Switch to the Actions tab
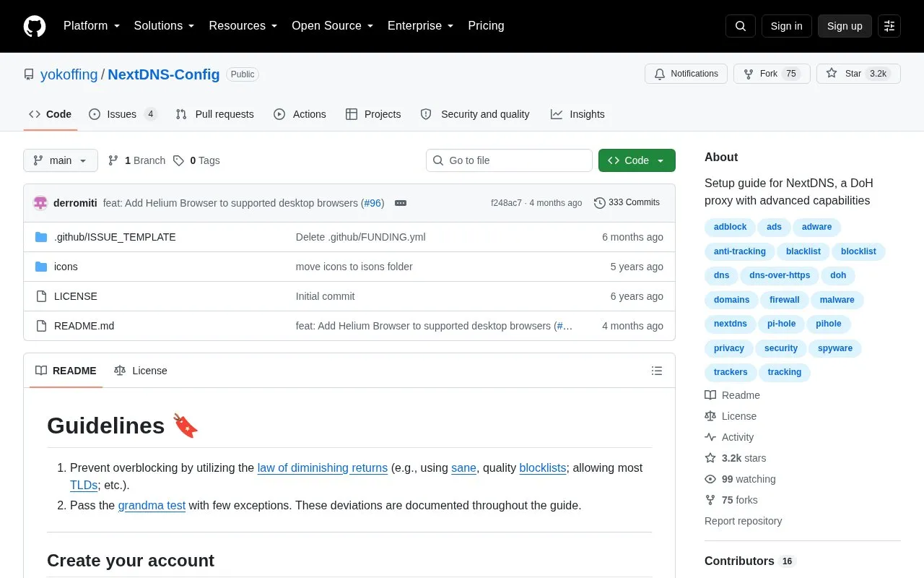The height and width of the screenshot is (578, 924). tap(300, 114)
